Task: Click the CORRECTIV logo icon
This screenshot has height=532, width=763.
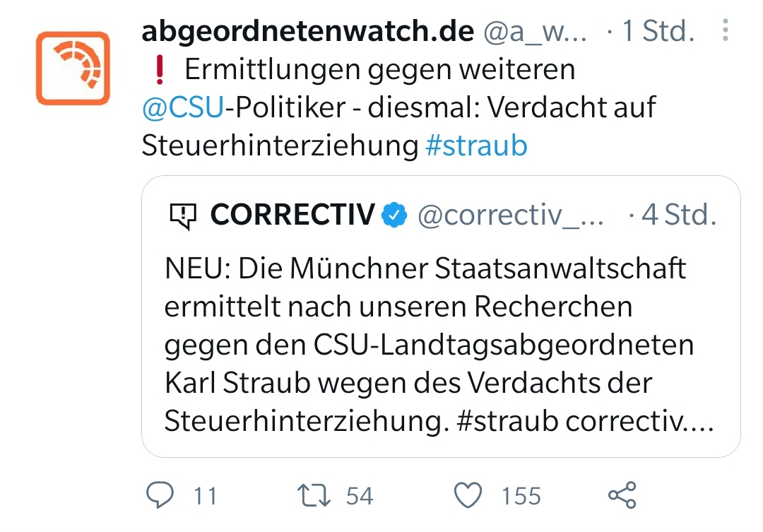Action: (x=182, y=216)
